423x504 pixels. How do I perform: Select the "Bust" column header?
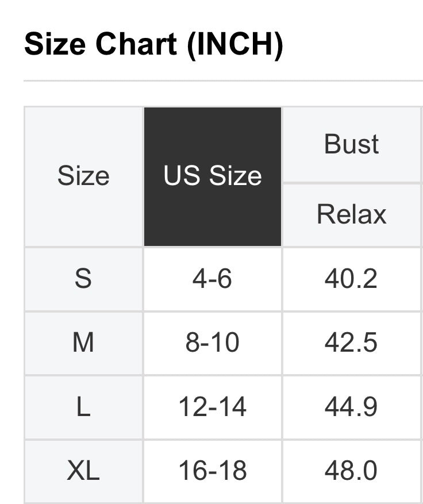(352, 144)
